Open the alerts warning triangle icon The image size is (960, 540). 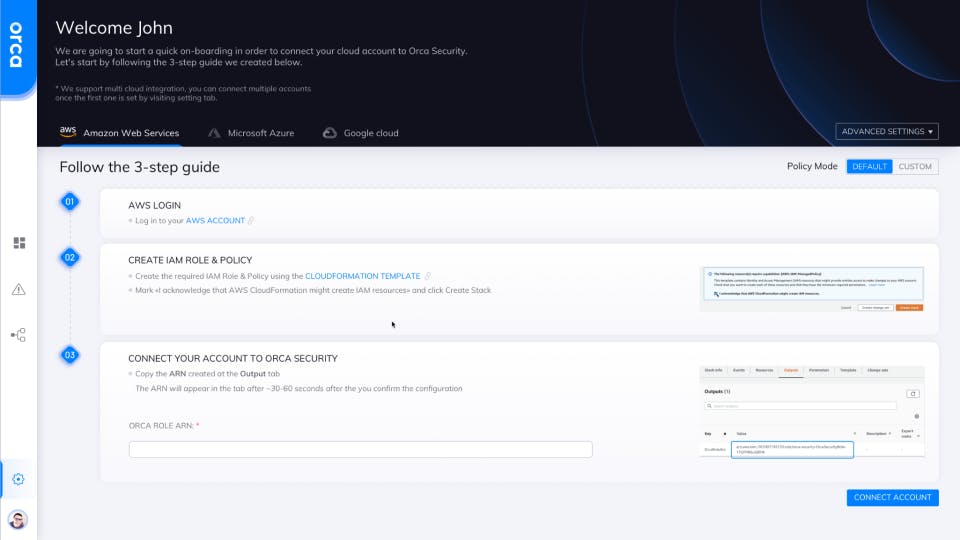[x=18, y=290]
